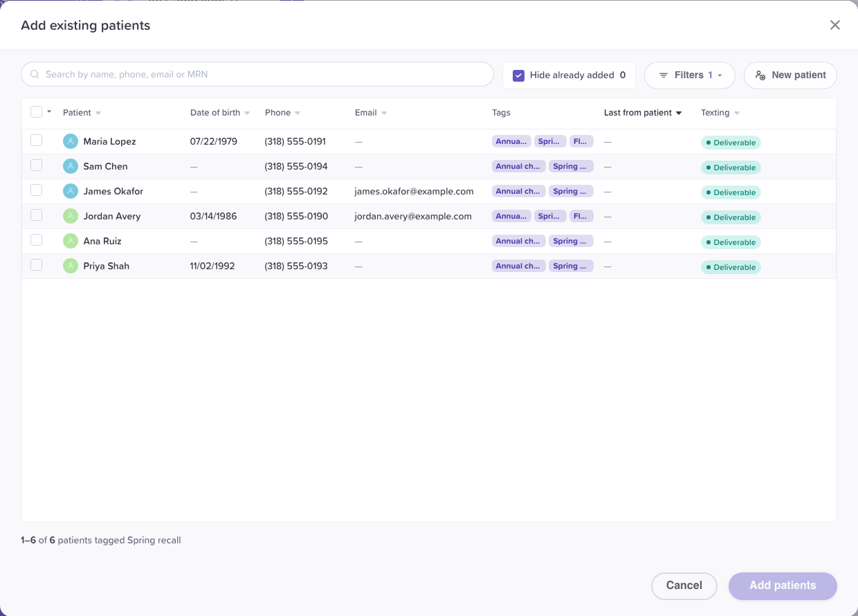Click the Tags column header

[x=501, y=113]
